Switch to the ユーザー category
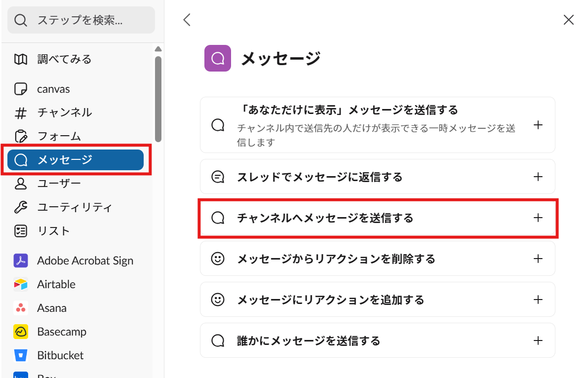 coord(59,184)
